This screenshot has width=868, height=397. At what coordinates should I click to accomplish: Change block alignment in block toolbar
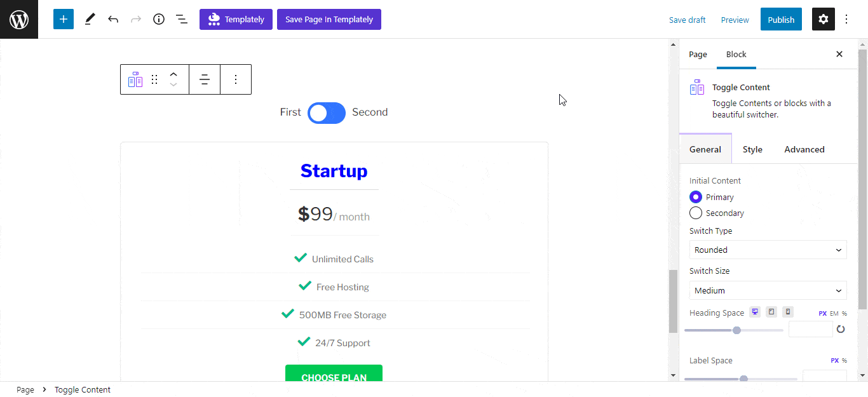pos(205,79)
